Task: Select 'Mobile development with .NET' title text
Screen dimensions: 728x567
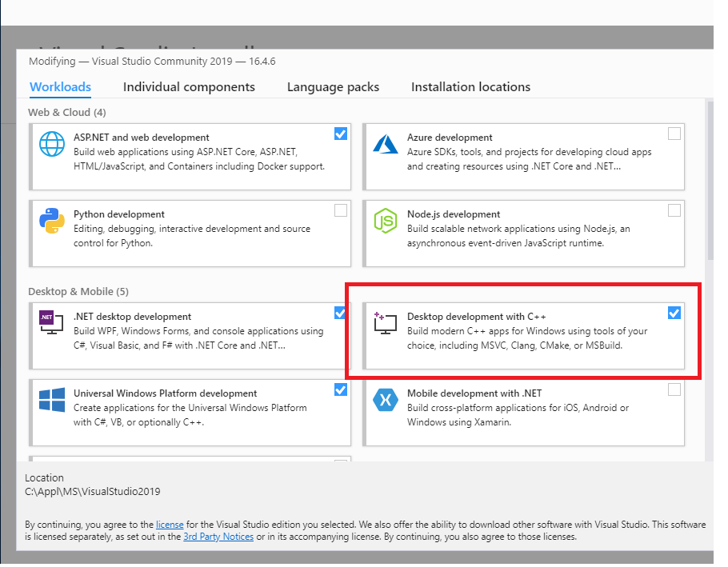Action: tap(474, 393)
